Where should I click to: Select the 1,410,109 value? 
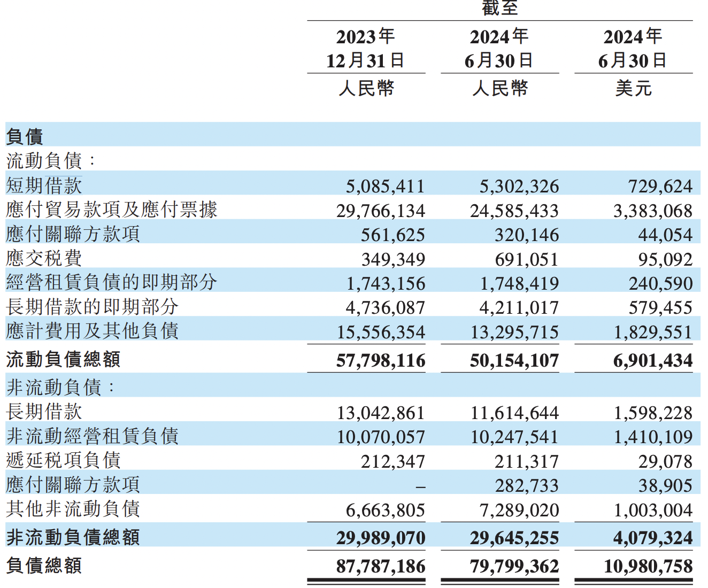point(653,437)
